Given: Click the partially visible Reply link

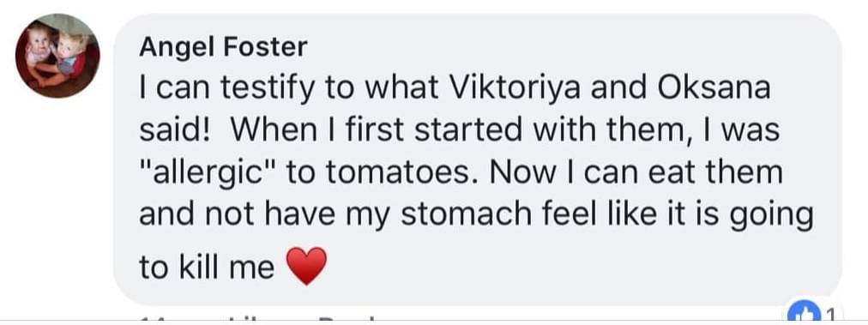Looking at the screenshot, I should tap(349, 321).
